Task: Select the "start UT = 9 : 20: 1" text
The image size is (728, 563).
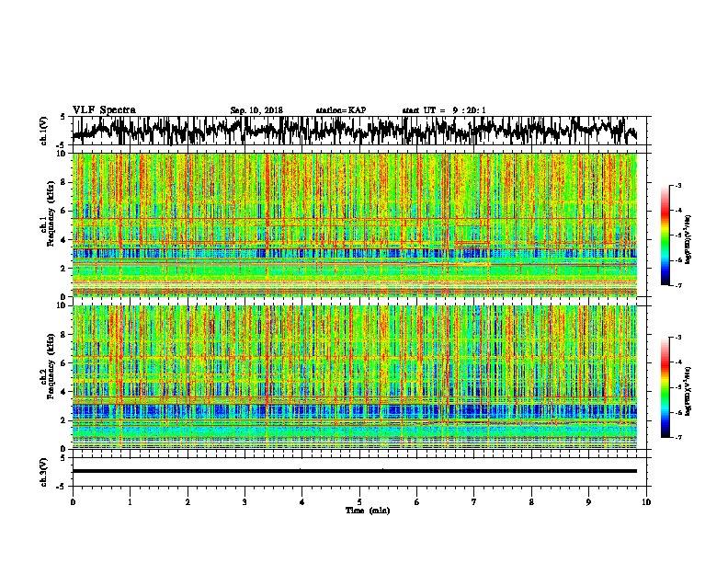Action: tap(444, 110)
